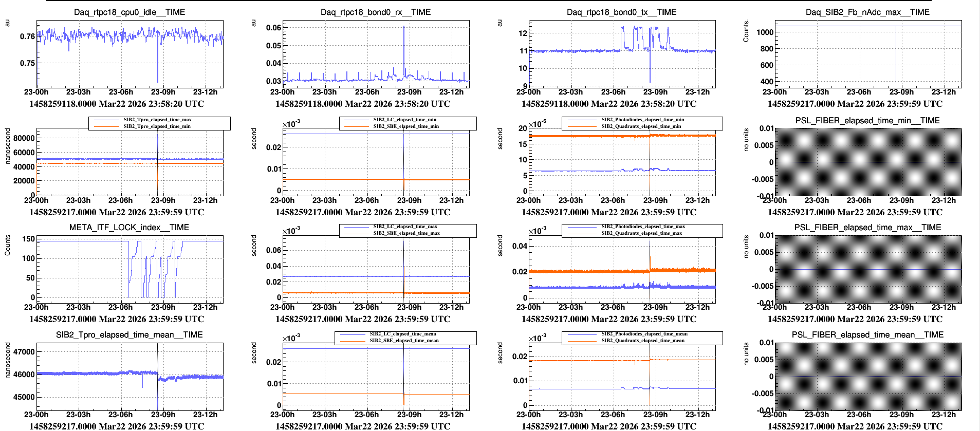This screenshot has height=431, width=980.
Task: Click the Daq_SIB2_Fb_nAdc_max__TIME title
Action: coord(867,12)
